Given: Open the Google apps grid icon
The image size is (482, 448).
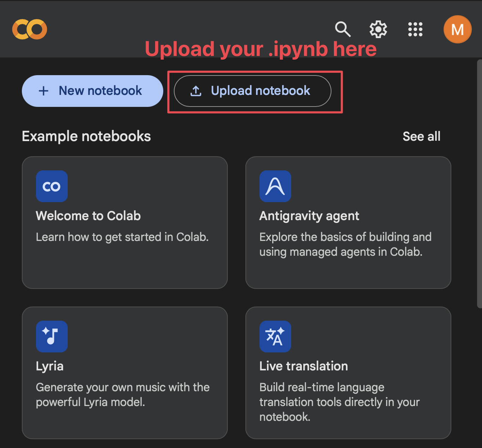Looking at the screenshot, I should (x=415, y=29).
